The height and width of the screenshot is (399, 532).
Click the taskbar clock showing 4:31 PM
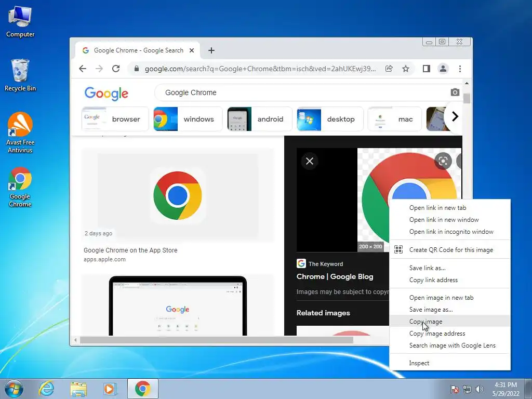pyautogui.click(x=506, y=389)
